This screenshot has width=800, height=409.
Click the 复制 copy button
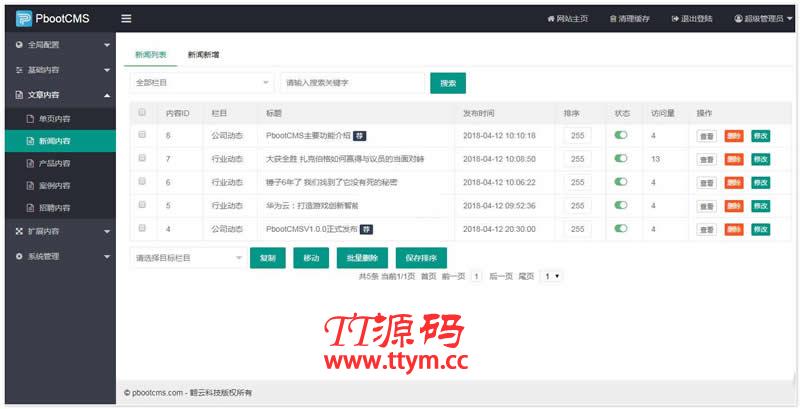click(x=268, y=258)
